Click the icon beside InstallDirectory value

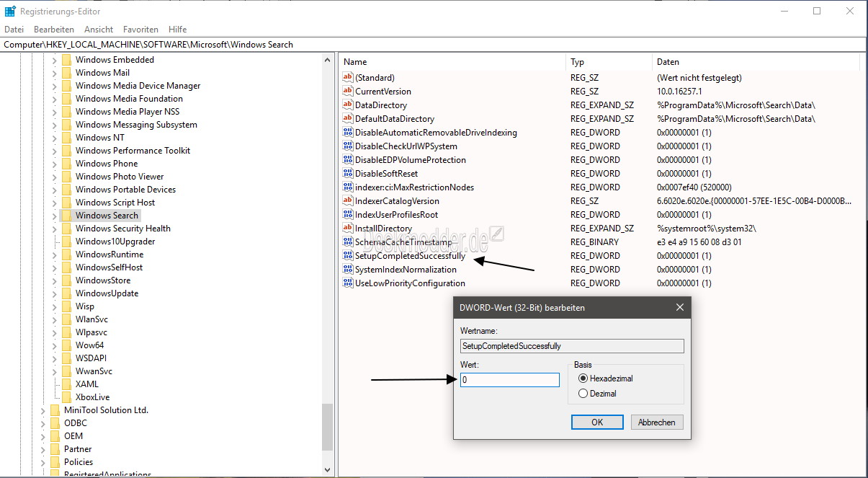[348, 229]
